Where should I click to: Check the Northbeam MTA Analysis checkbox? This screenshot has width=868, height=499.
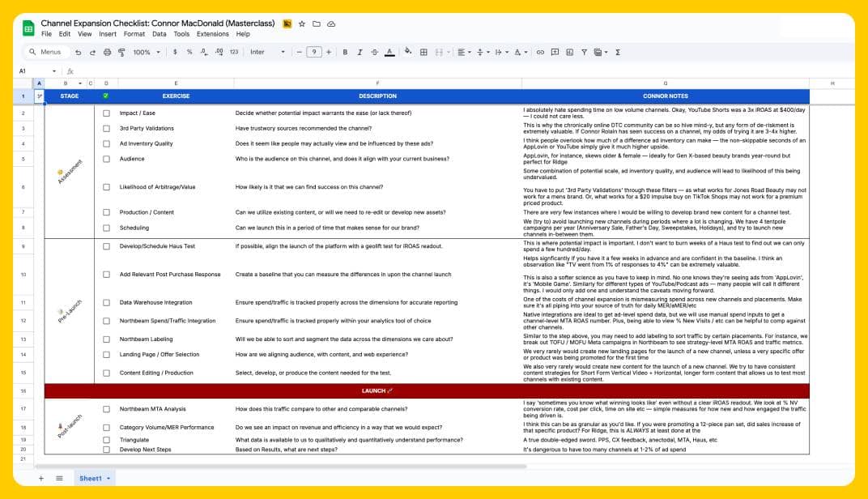pos(105,409)
